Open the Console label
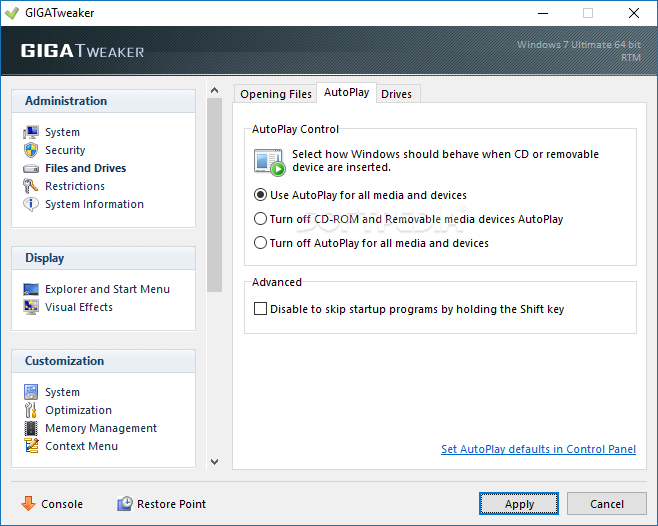The image size is (658, 526). 62,504
